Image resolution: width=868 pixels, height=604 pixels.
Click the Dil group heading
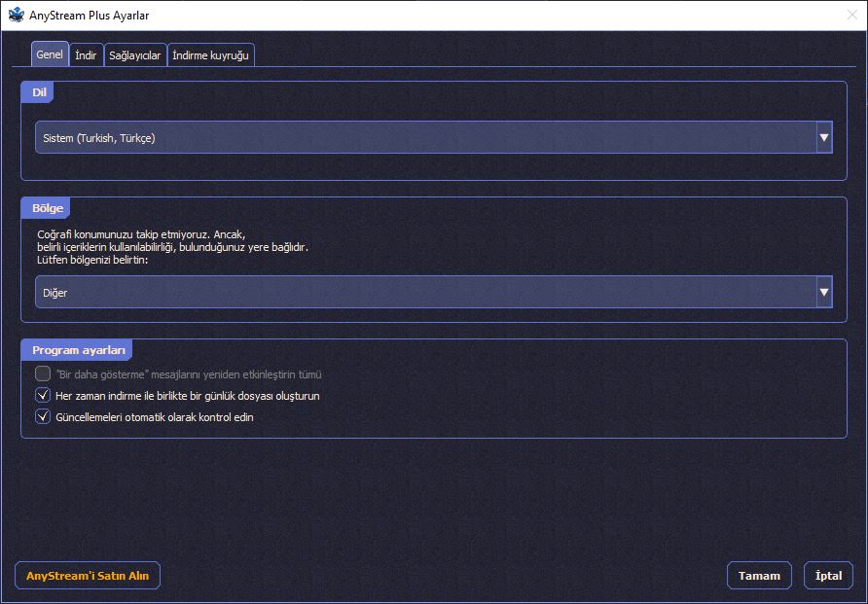pyautogui.click(x=39, y=92)
